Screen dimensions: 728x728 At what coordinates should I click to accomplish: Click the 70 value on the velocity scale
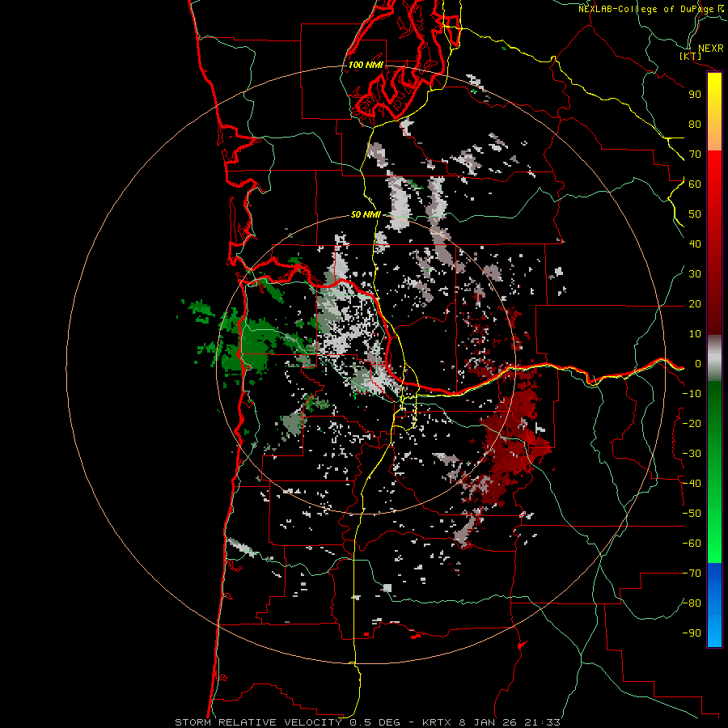coord(695,154)
